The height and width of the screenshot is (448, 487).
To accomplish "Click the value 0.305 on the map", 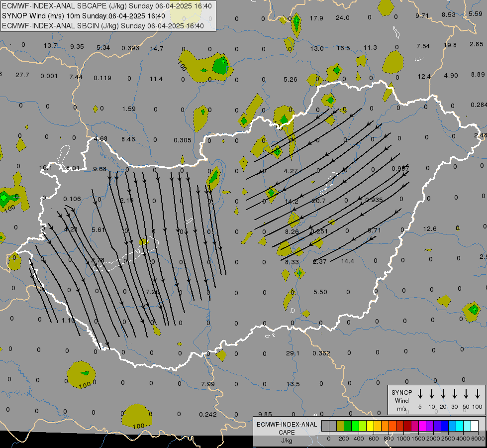I will coord(183,140).
